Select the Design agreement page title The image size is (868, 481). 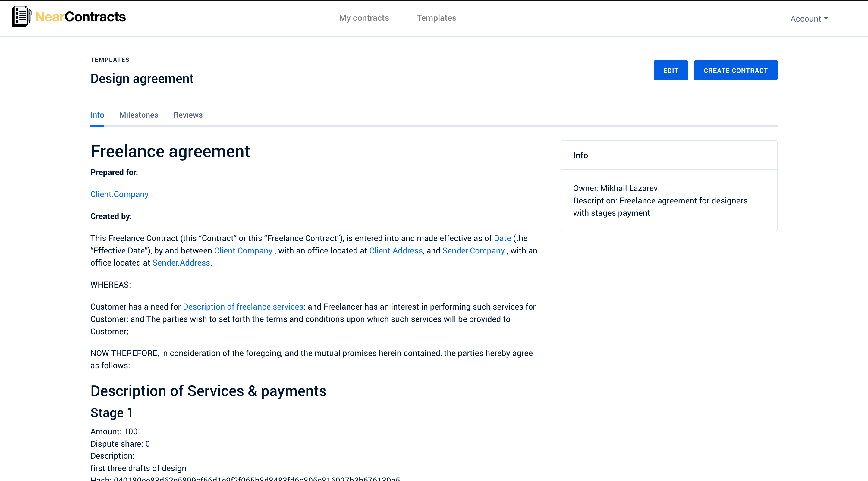click(x=142, y=78)
